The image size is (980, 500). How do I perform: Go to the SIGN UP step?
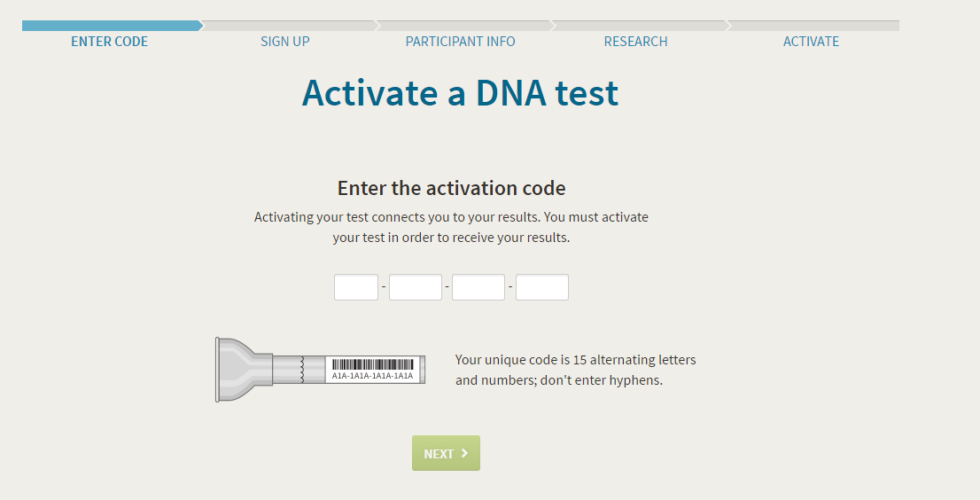point(285,42)
